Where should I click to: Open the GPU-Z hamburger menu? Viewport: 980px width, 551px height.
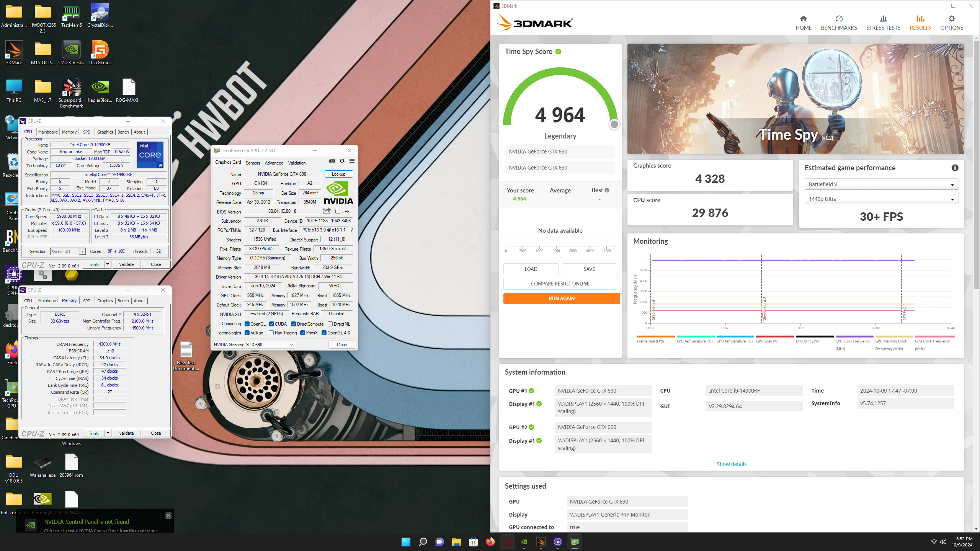tap(352, 161)
